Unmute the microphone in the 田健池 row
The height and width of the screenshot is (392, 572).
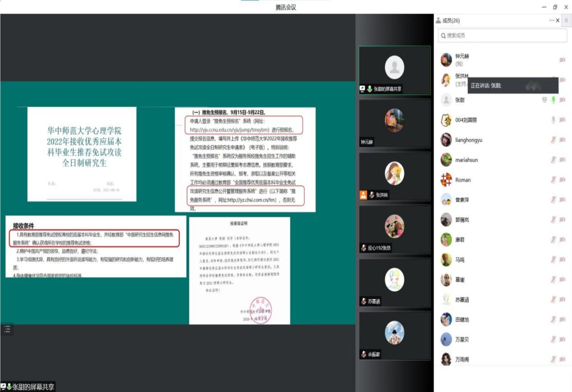click(x=553, y=319)
